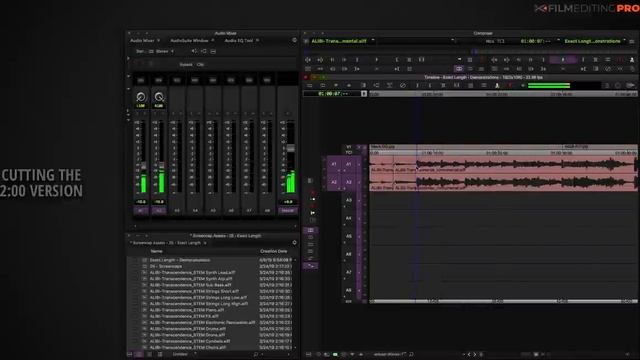The height and width of the screenshot is (360, 640).
Task: Click the timeline horizontal scroll bar
Action: [503, 301]
